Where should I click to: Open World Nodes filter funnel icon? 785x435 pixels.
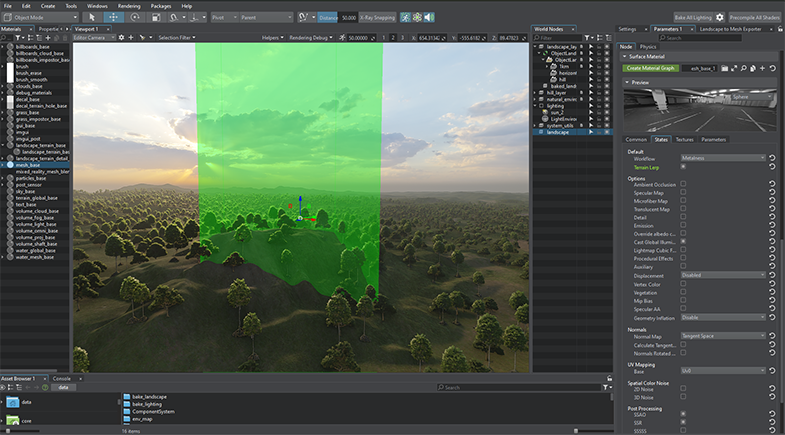[587, 38]
